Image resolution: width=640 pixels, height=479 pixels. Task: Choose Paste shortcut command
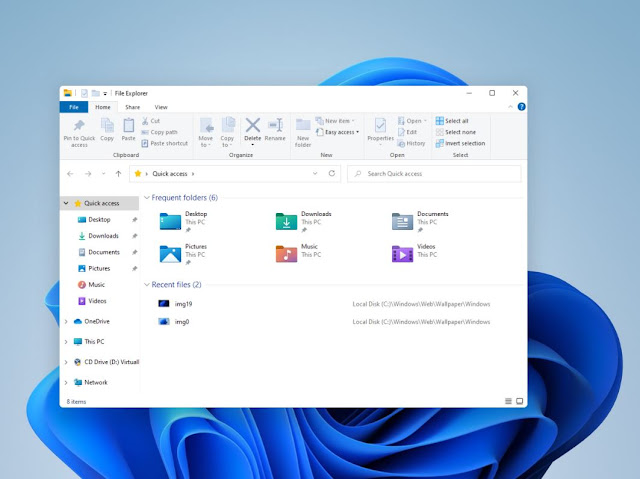point(164,143)
